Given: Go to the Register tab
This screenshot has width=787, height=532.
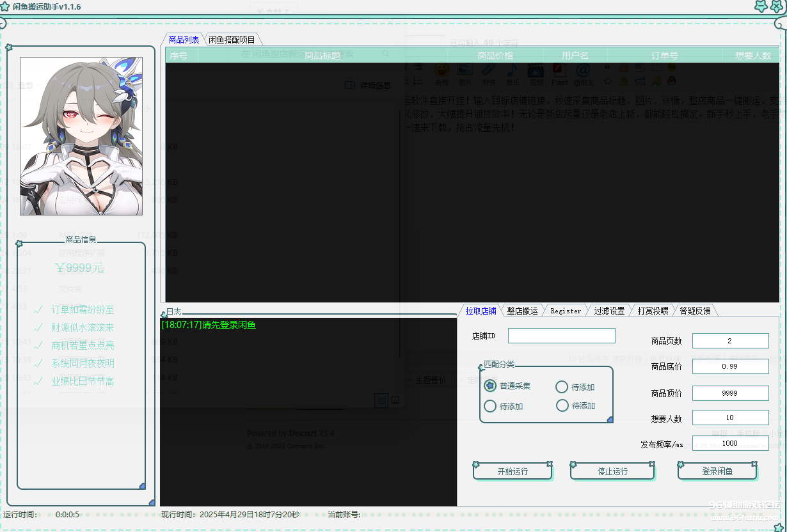Looking at the screenshot, I should pos(566,311).
